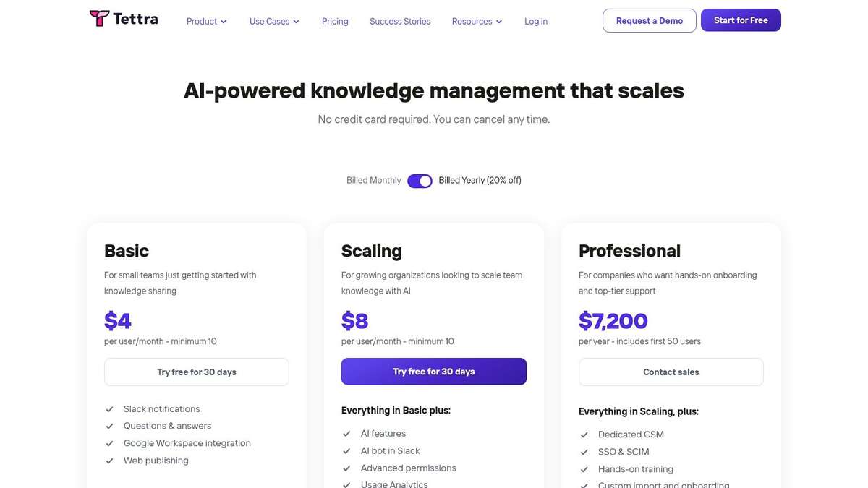Click the checkmark next to Questions & answers
This screenshot has height=488, width=868.
point(109,427)
